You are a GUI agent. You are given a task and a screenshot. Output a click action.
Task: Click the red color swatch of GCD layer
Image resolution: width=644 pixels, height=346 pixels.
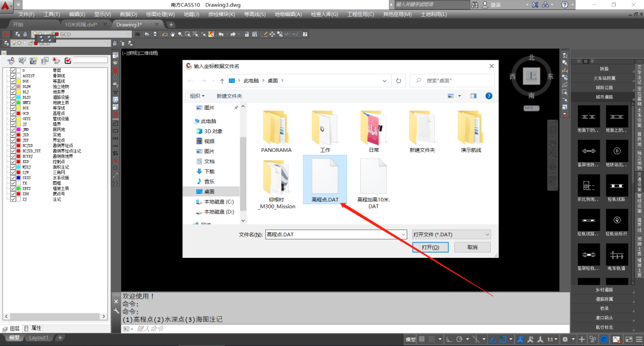click(x=18, y=114)
